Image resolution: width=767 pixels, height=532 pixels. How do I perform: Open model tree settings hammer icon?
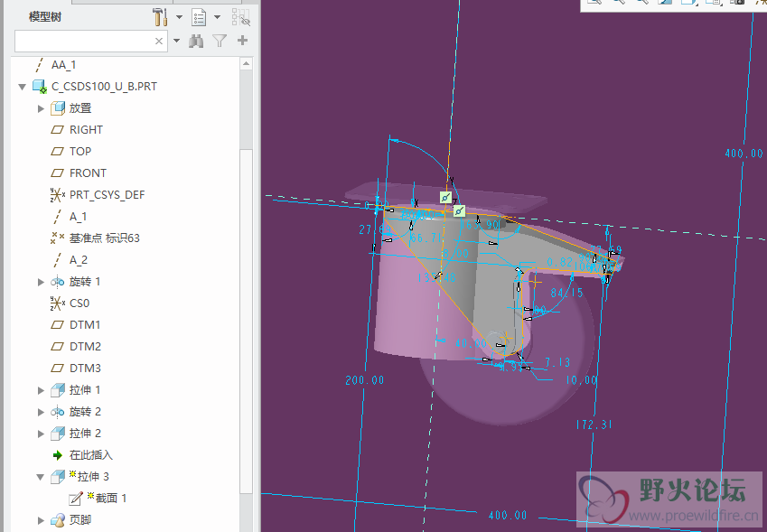click(160, 17)
